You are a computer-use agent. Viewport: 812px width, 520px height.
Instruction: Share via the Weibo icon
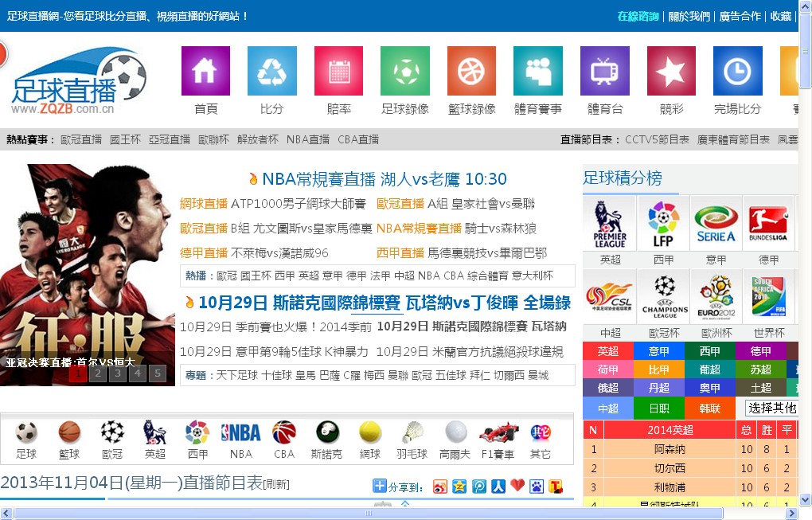439,487
